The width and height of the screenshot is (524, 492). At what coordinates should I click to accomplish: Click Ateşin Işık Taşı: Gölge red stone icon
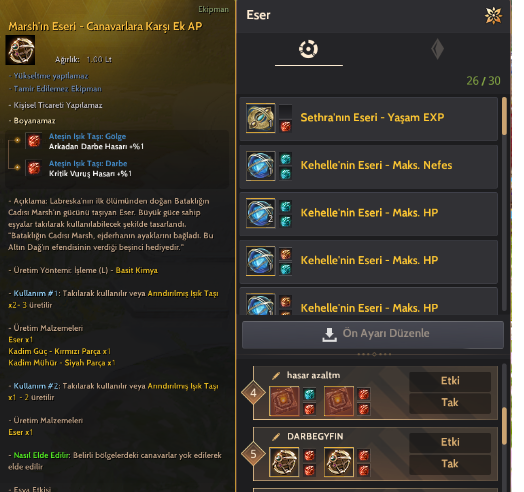pyautogui.click(x=34, y=141)
